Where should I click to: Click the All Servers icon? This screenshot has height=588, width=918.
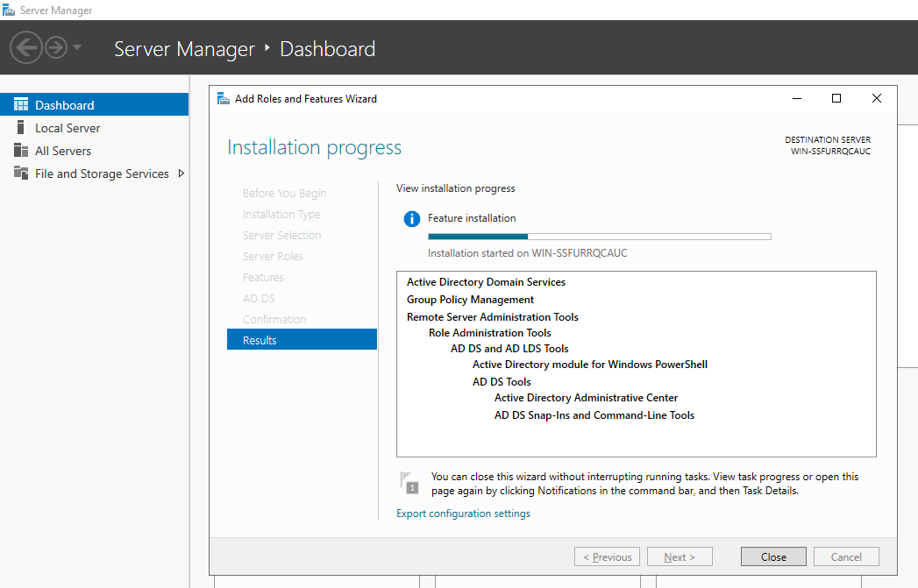point(21,151)
